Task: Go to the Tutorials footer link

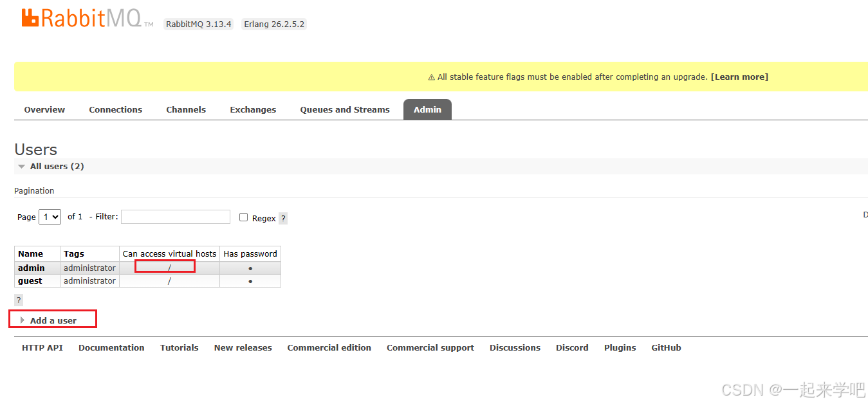Action: [x=180, y=348]
